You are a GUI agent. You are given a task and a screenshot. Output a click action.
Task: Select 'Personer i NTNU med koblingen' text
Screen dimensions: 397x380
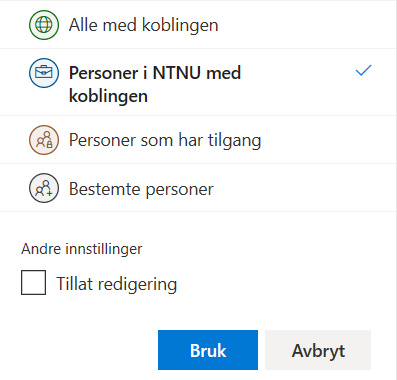pyautogui.click(x=155, y=84)
